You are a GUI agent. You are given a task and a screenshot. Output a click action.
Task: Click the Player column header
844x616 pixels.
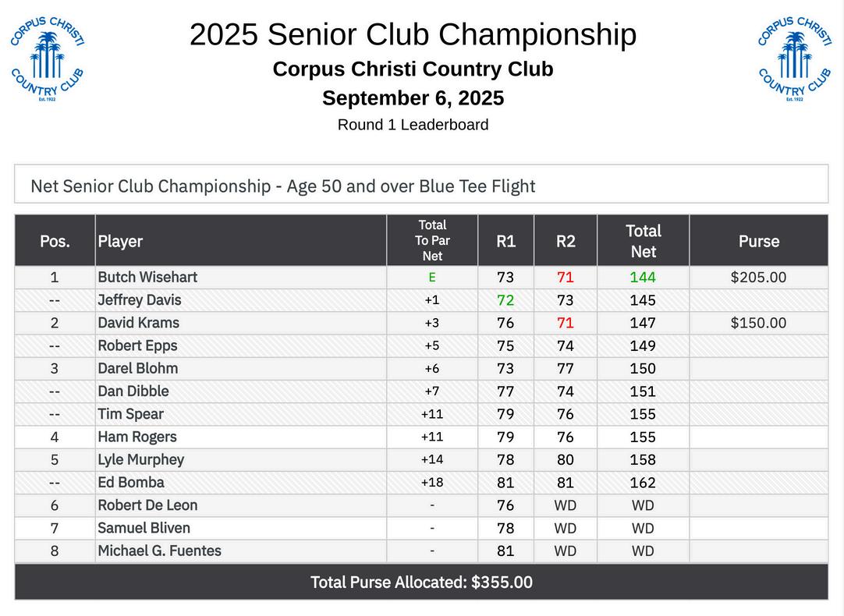tap(120, 241)
